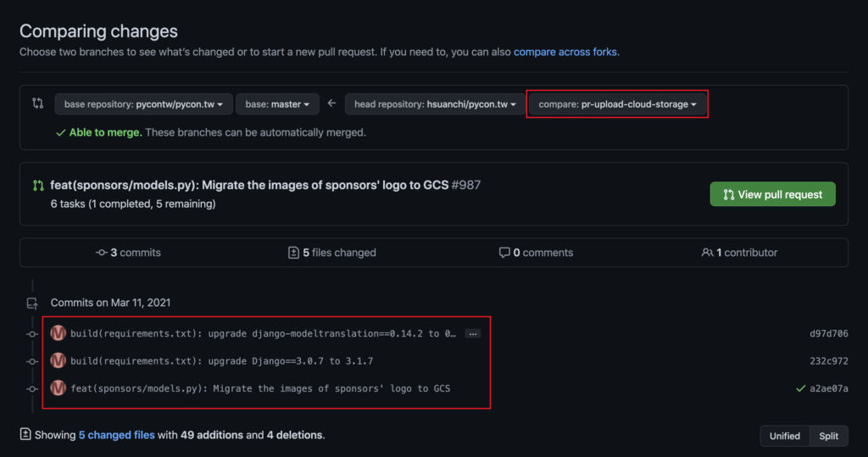Viewport: 868px width, 457px height.
Task: Click the Commits on Mar 11, 2021 heading
Action: (x=111, y=303)
